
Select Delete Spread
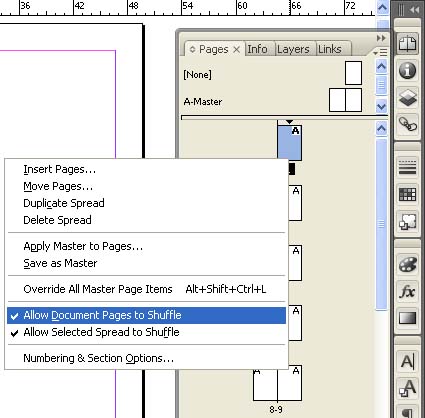(146, 220)
